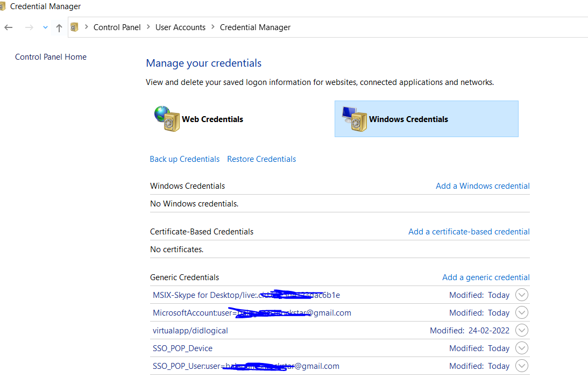Go back with the back arrow
The height and width of the screenshot is (378, 588).
point(8,27)
